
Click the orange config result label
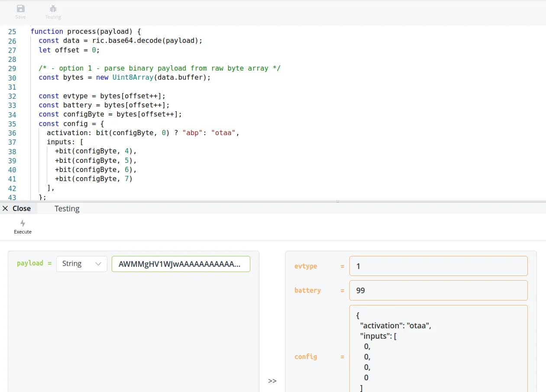[x=306, y=357]
